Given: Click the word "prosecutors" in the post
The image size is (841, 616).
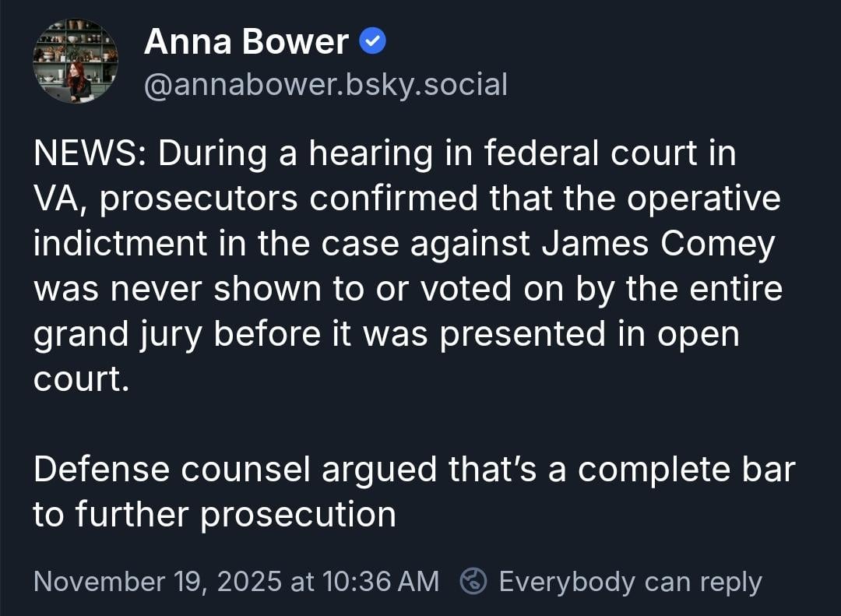Looking at the screenshot, I should point(199,199).
